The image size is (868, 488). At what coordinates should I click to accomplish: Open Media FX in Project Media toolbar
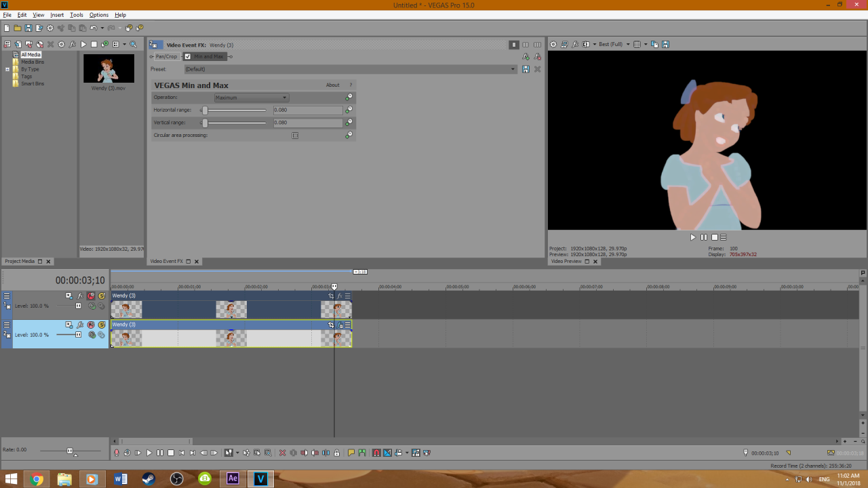click(72, 45)
